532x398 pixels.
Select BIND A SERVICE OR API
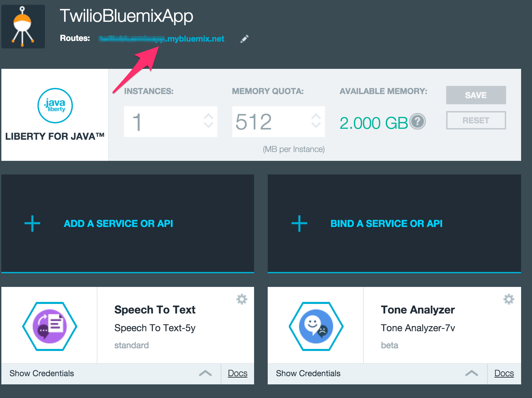click(386, 224)
